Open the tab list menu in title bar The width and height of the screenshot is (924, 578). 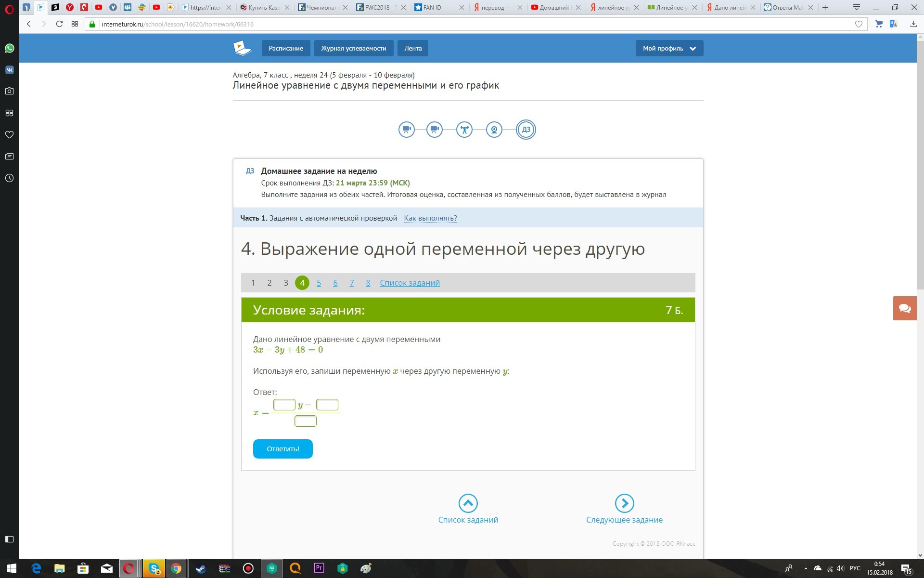[x=856, y=7]
